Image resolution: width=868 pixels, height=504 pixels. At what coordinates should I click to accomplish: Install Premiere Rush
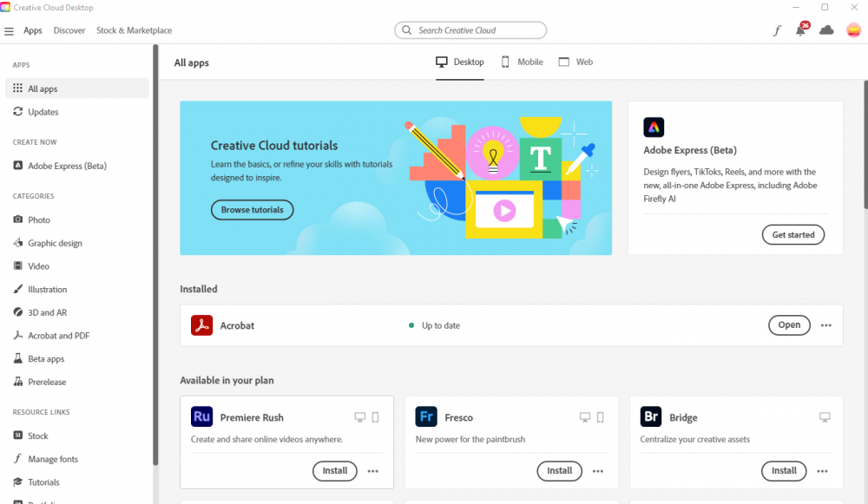click(x=335, y=471)
